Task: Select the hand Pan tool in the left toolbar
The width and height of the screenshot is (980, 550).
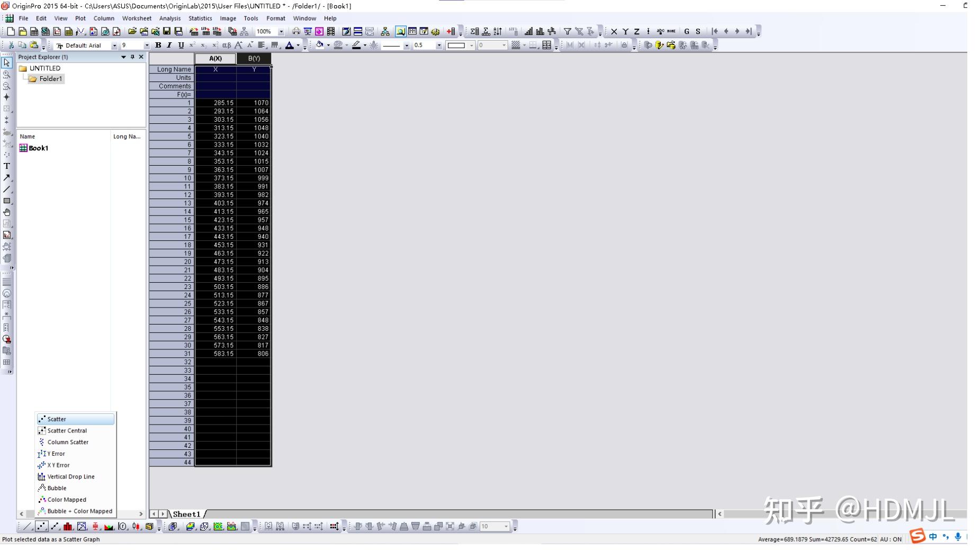Action: pos(7,212)
